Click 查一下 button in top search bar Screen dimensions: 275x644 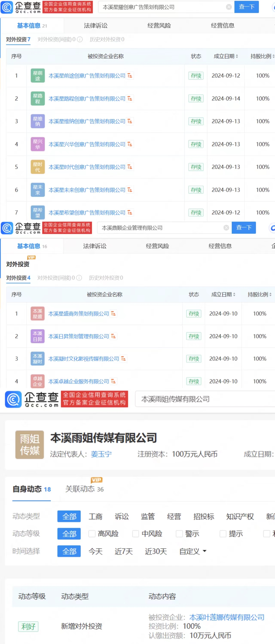click(x=246, y=7)
